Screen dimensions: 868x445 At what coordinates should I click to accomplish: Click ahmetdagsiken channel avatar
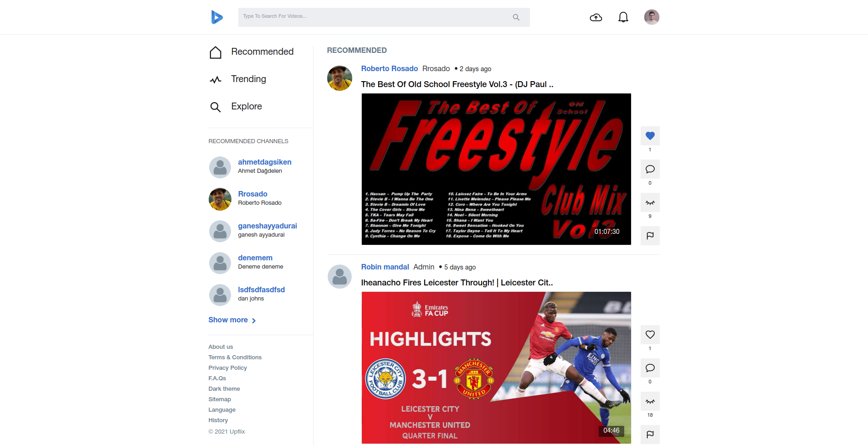coord(220,167)
